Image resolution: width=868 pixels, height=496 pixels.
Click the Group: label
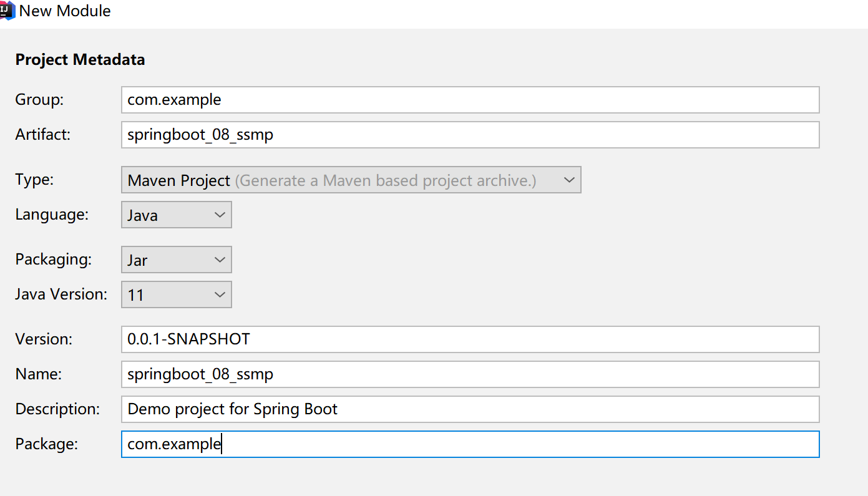point(40,100)
